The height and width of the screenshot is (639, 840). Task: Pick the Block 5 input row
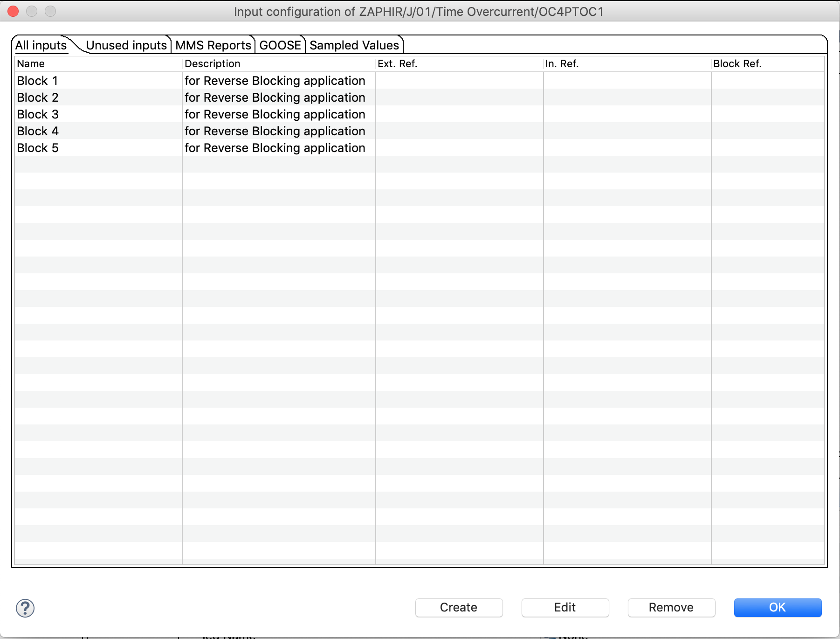click(38, 148)
